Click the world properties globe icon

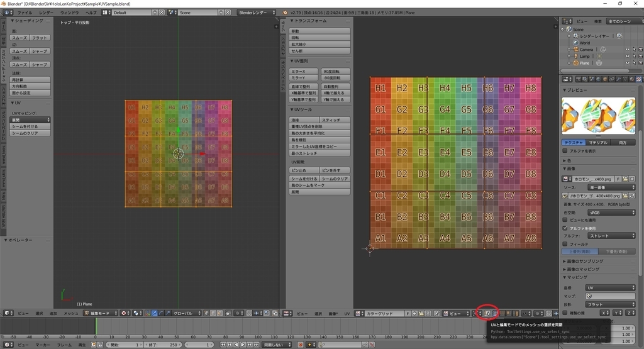tap(599, 79)
